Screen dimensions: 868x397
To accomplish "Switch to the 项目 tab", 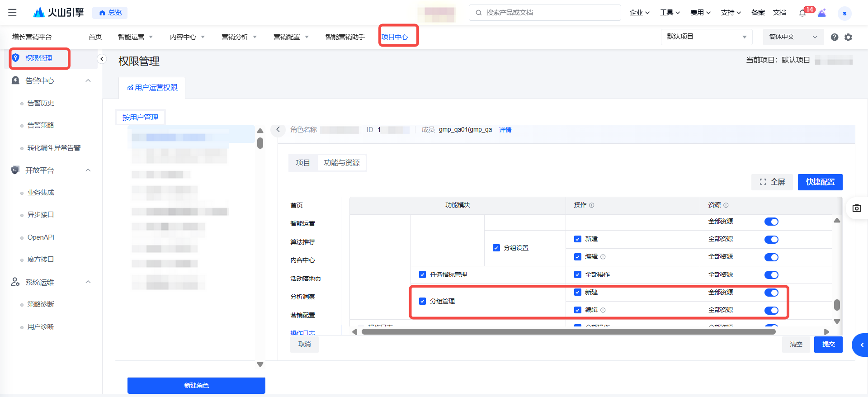I will [x=303, y=163].
